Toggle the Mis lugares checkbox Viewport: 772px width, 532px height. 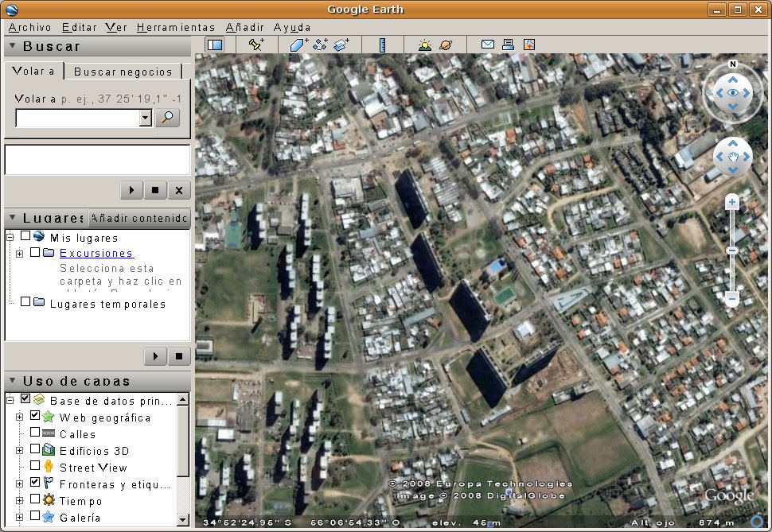coord(25,236)
